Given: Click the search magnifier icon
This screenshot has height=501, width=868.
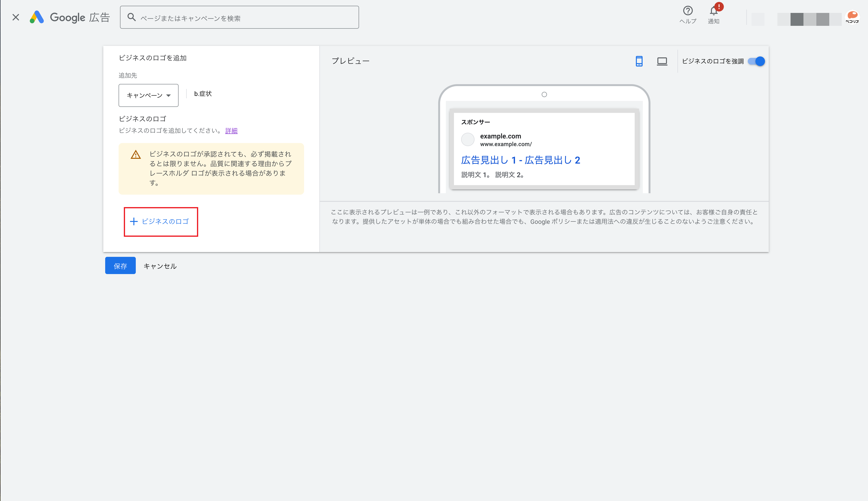Looking at the screenshot, I should coord(131,17).
